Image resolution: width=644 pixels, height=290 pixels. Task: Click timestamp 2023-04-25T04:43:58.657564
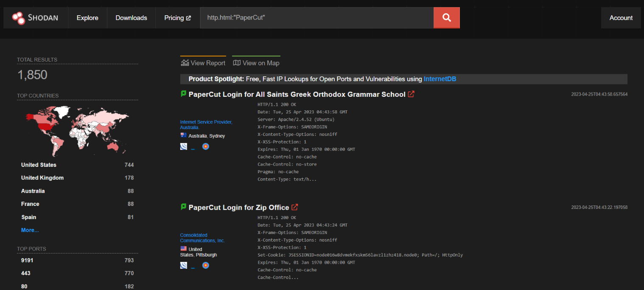point(599,94)
